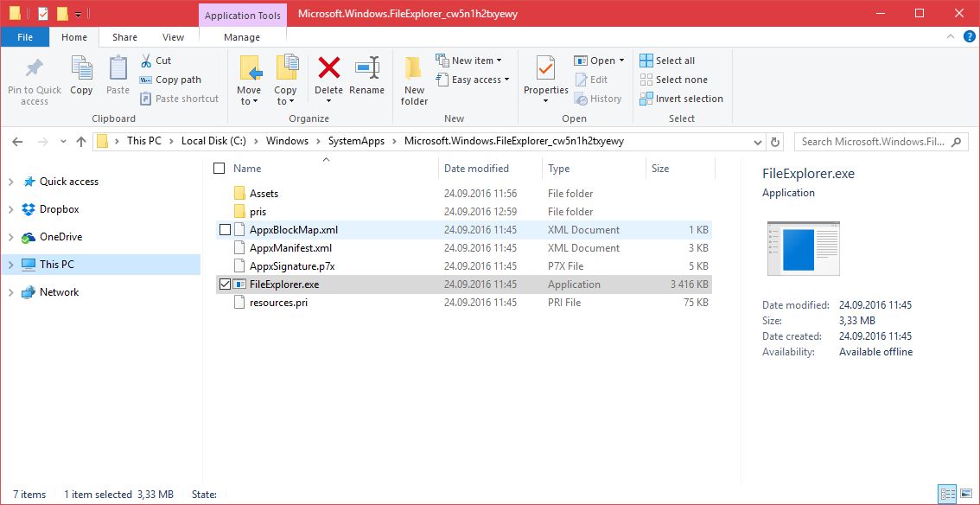The image size is (980, 505).
Task: Select resources.pri file
Action: coord(462,303)
